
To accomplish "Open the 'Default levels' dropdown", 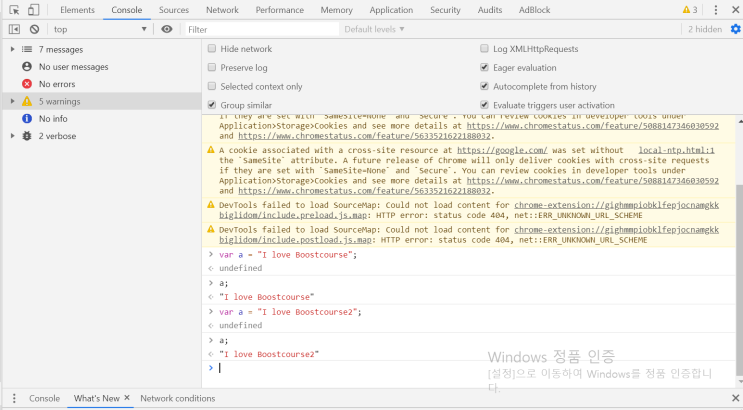I will tap(374, 29).
